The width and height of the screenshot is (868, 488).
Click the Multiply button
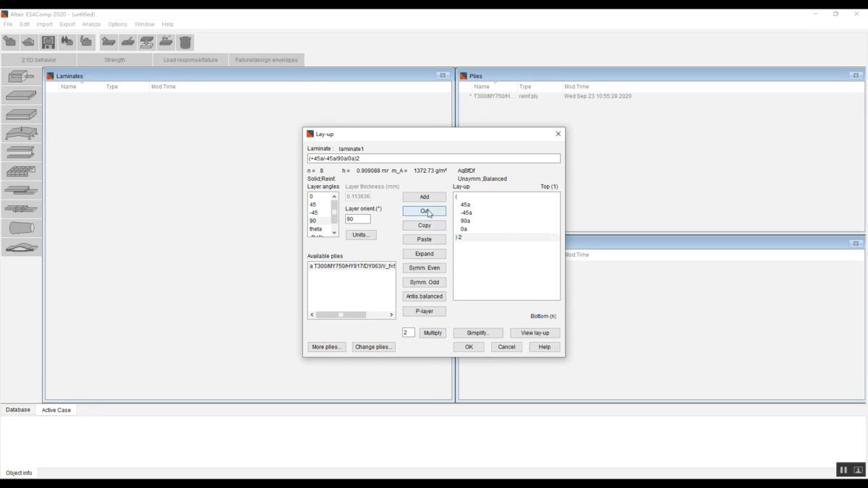point(433,333)
